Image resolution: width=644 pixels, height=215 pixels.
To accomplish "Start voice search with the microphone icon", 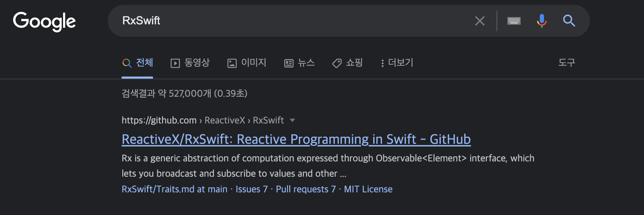I will 542,21.
